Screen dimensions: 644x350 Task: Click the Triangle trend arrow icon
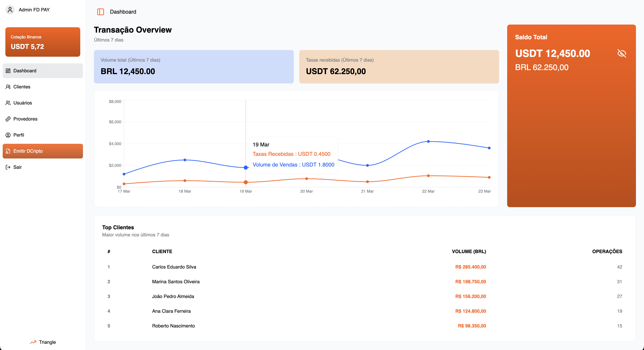coord(33,342)
